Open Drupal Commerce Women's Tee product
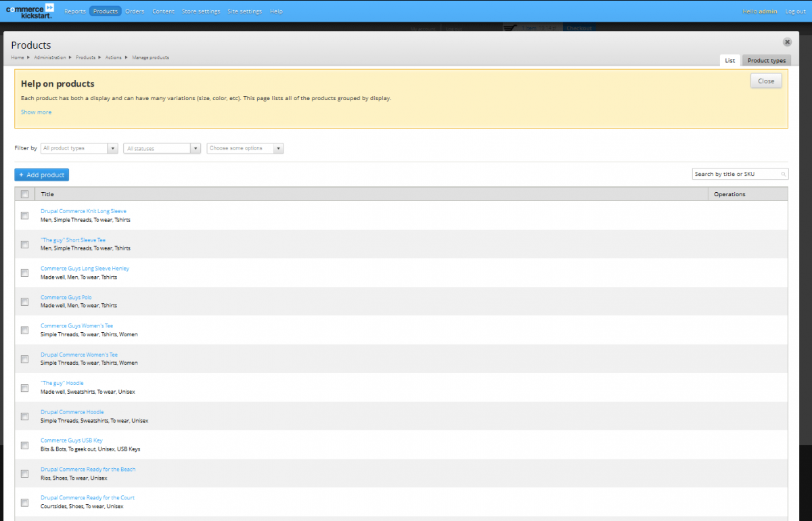The width and height of the screenshot is (812, 521). click(x=79, y=355)
